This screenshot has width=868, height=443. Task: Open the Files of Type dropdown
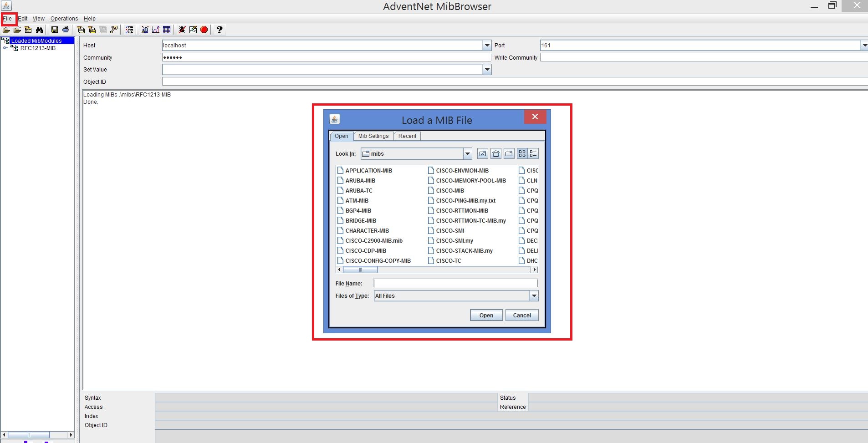click(534, 296)
